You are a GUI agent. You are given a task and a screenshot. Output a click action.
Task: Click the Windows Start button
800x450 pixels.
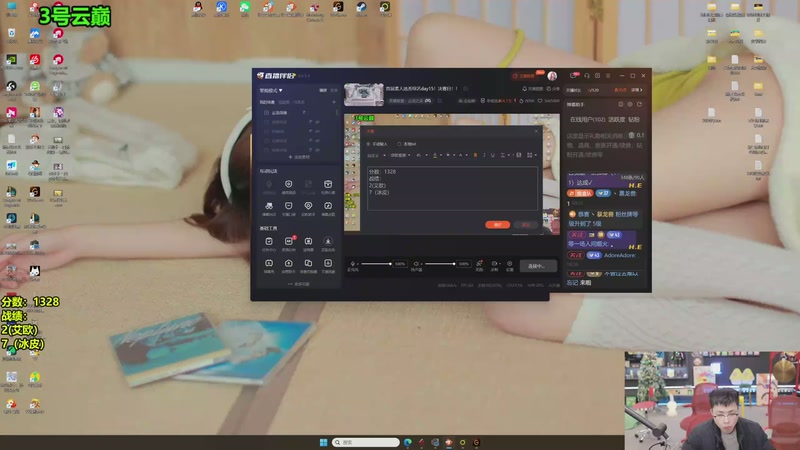[323, 442]
